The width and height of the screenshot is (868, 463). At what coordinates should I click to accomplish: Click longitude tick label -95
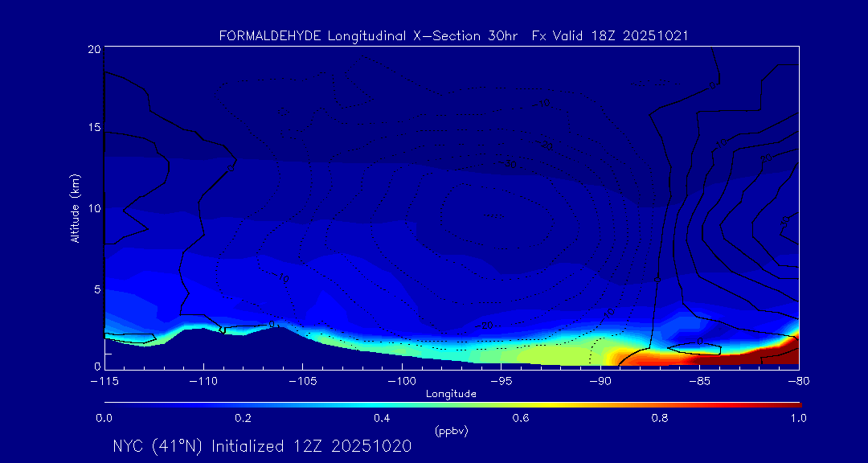501,382
